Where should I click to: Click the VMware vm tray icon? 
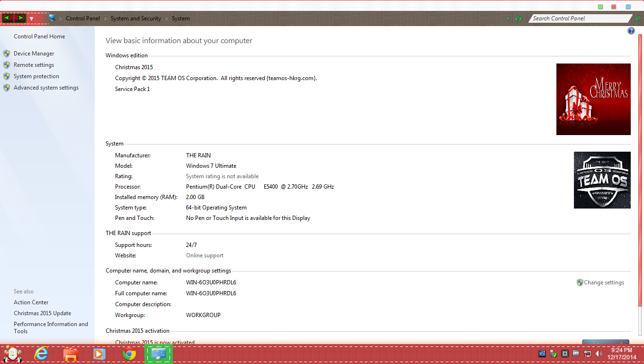click(576, 353)
